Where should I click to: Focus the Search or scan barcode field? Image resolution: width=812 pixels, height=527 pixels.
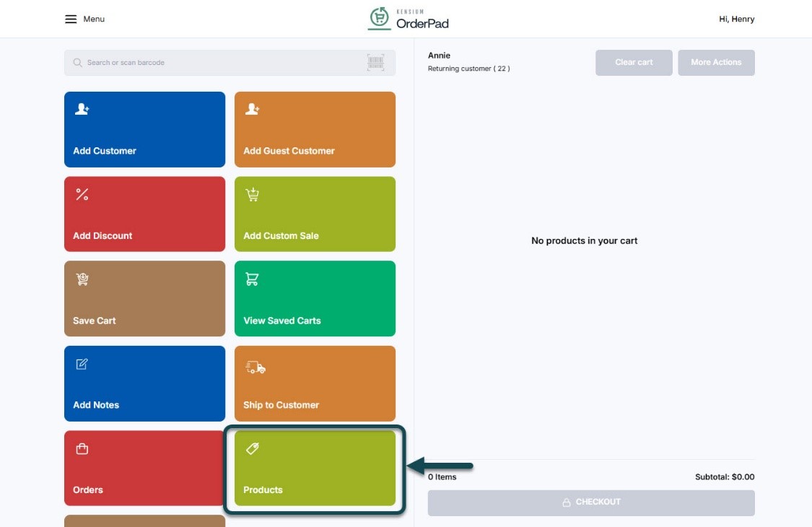click(x=230, y=63)
